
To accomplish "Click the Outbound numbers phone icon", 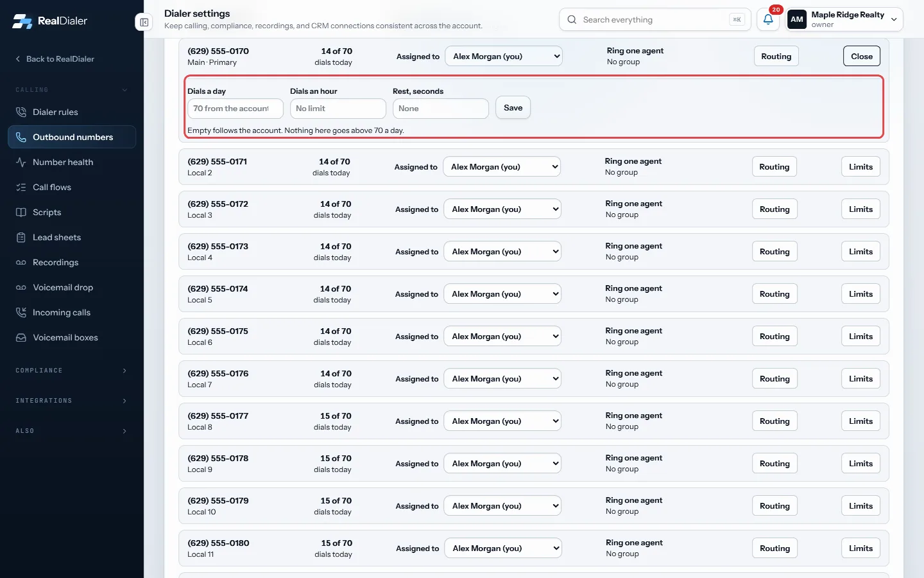I will pyautogui.click(x=21, y=137).
